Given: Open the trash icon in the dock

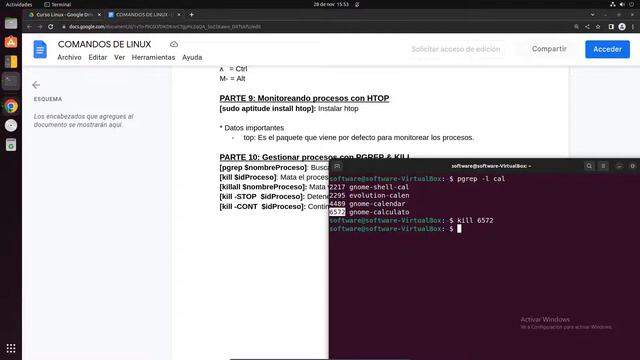Looking at the screenshot, I should [11, 145].
